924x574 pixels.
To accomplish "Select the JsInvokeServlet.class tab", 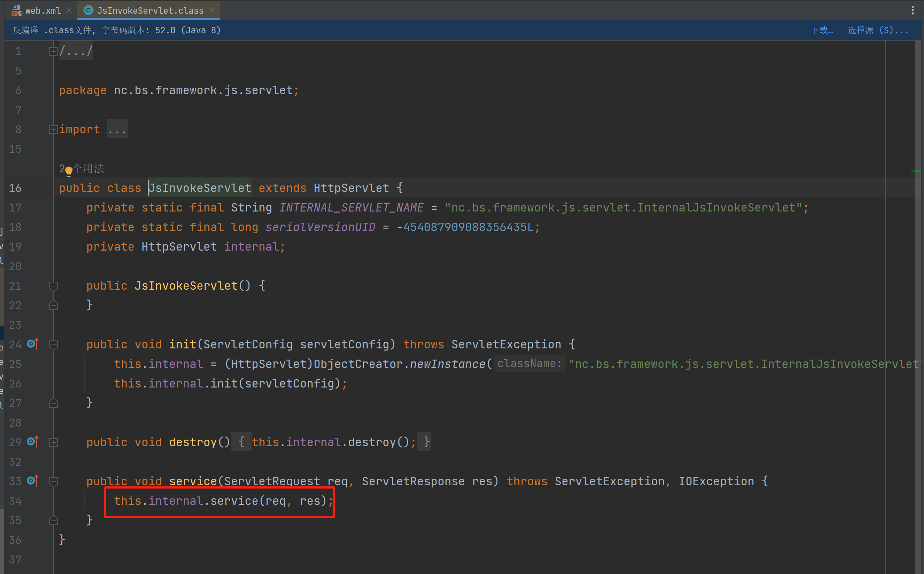I will (x=150, y=11).
